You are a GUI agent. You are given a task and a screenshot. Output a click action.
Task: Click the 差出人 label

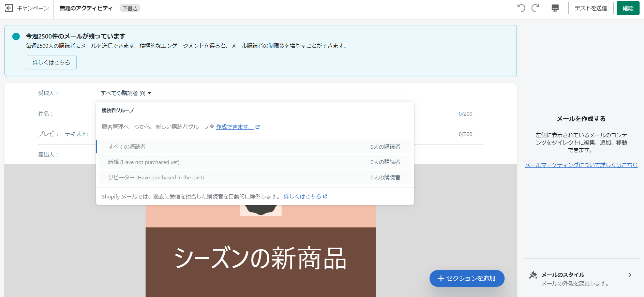coord(48,154)
